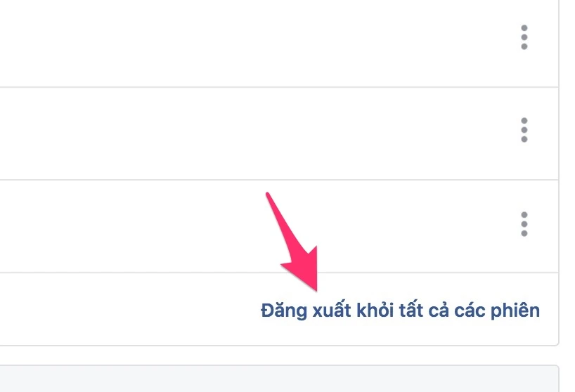The height and width of the screenshot is (392, 575).
Task: Click empty footer area left of logout link
Action: click(129, 310)
